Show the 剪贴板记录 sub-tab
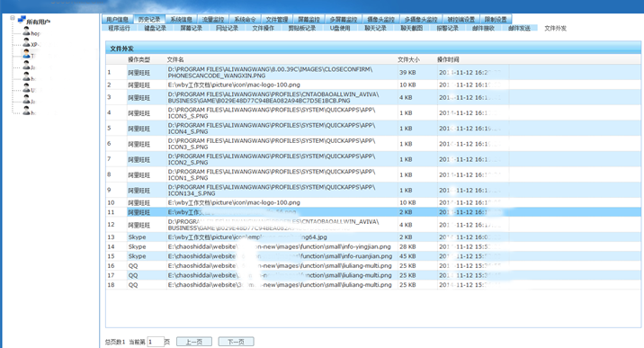This screenshot has width=644, height=348. 302,28
